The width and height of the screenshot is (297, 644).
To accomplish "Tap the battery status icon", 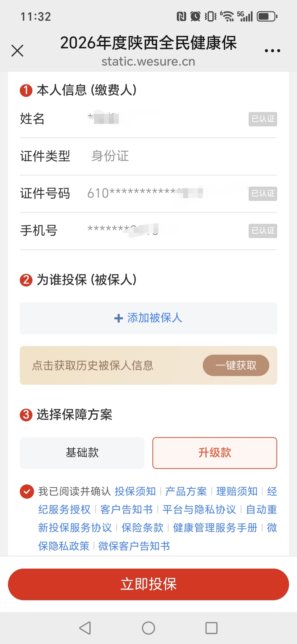I will pos(267,17).
